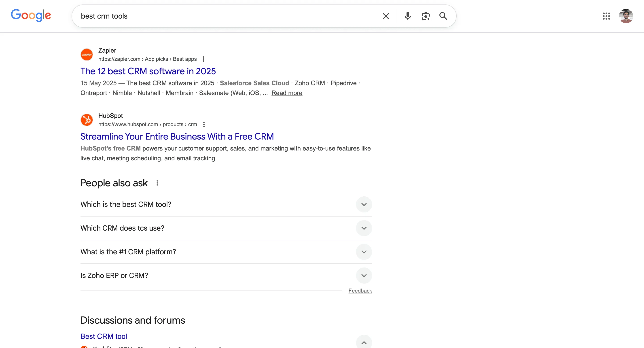Open the Google apps grid
Image resolution: width=644 pixels, height=348 pixels.
point(606,16)
